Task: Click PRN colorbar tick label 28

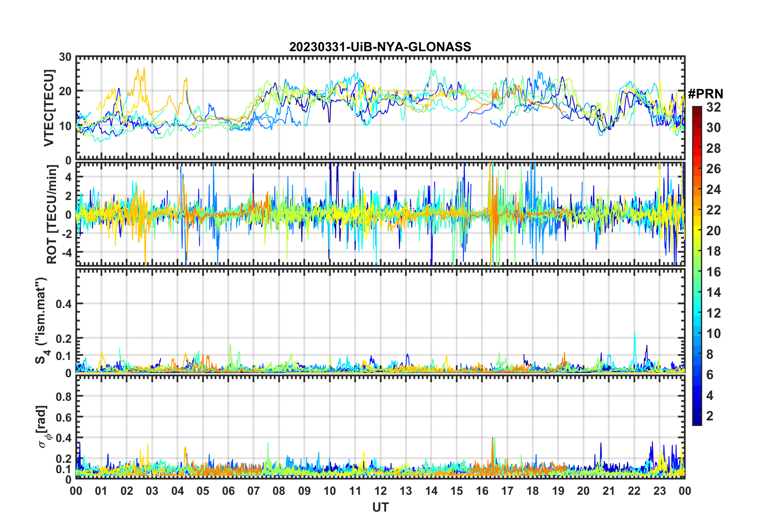Action: coord(713,148)
